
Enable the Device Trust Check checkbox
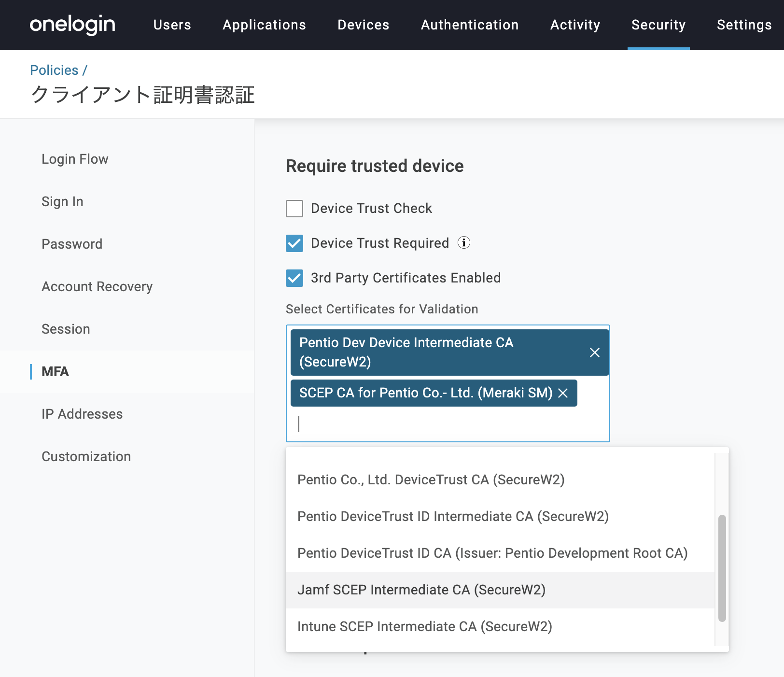[x=294, y=209]
